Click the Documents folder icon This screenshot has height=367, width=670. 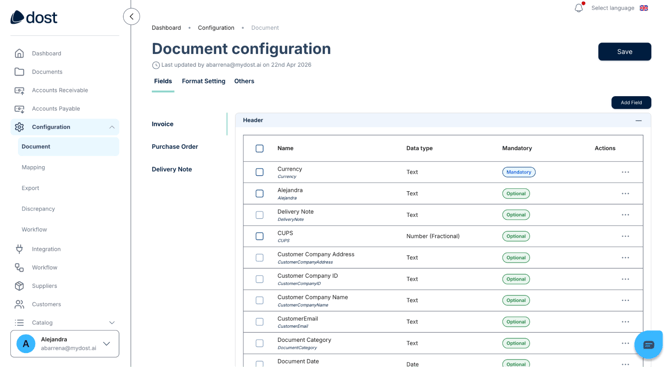coord(19,72)
